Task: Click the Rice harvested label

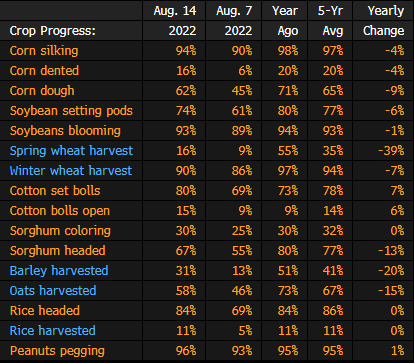Action: [x=53, y=331]
